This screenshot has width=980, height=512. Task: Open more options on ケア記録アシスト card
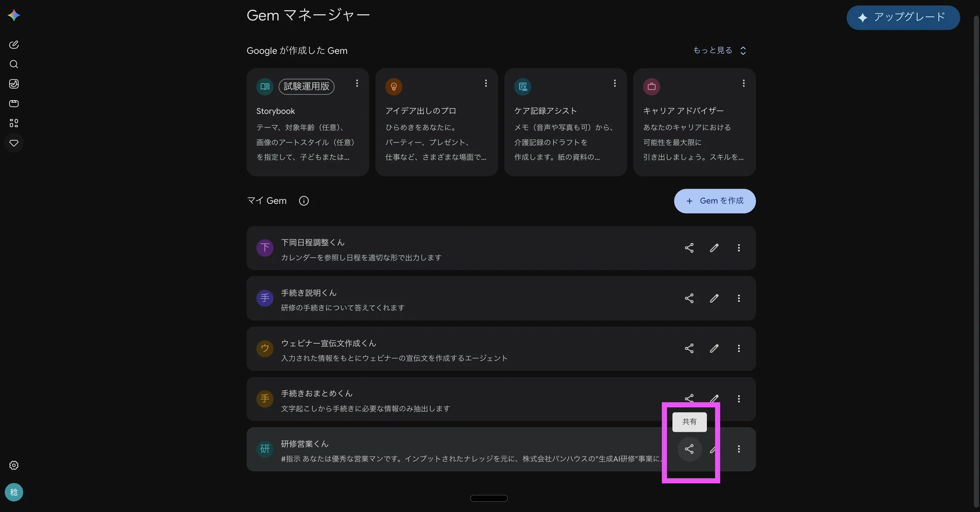point(615,83)
